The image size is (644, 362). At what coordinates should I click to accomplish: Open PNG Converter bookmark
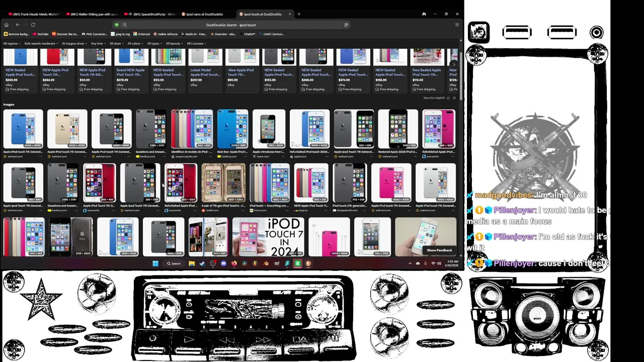[94, 34]
